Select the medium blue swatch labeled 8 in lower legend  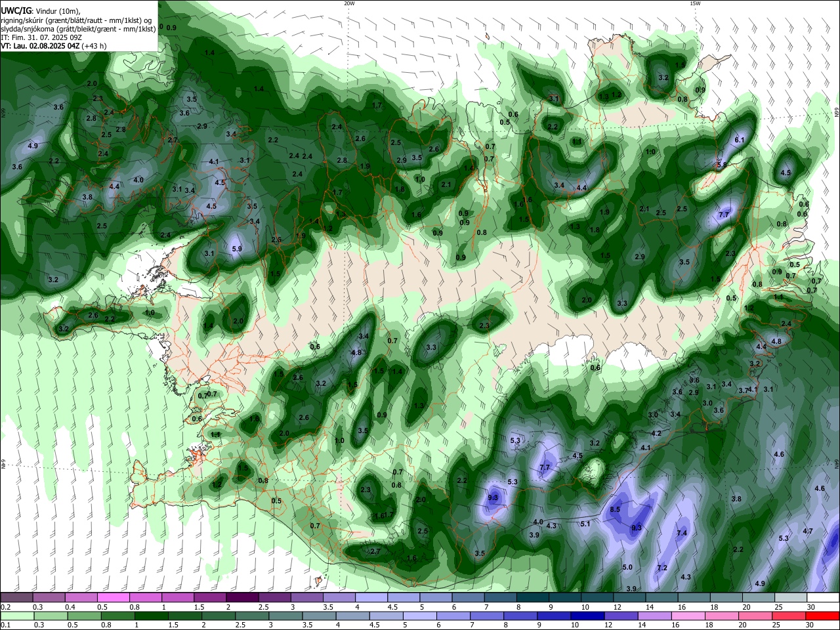(521, 616)
